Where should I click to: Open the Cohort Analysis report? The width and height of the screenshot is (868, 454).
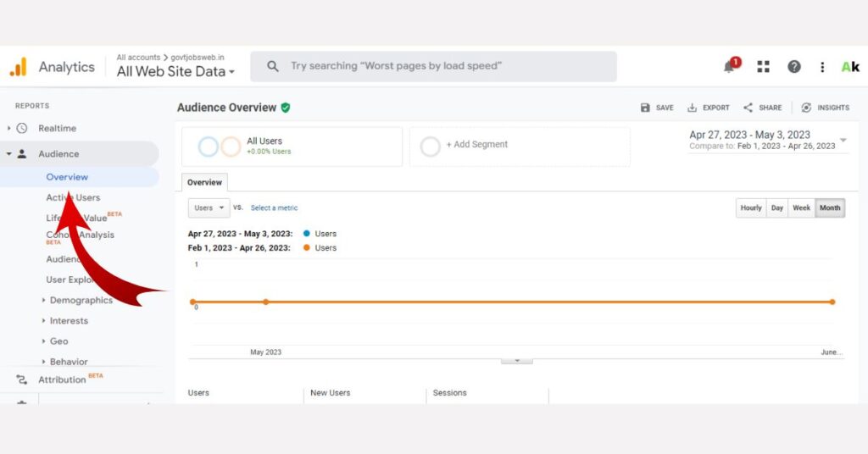[x=81, y=235]
